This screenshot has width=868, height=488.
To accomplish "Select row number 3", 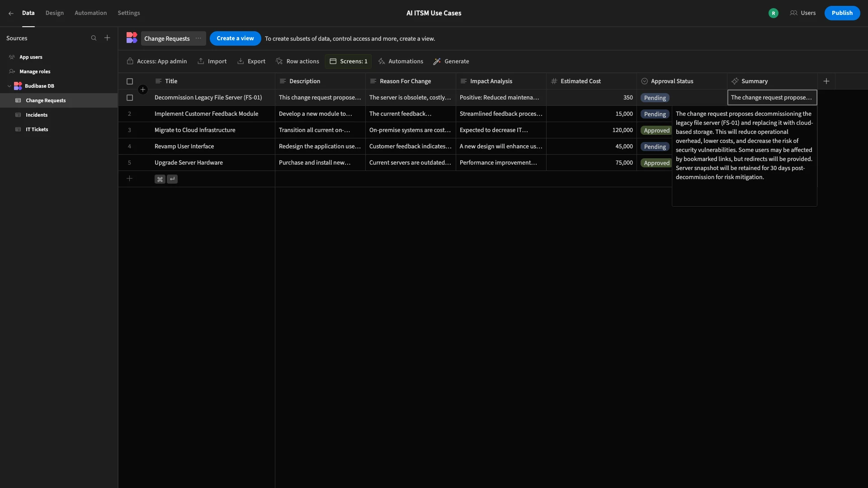I will point(129,130).
